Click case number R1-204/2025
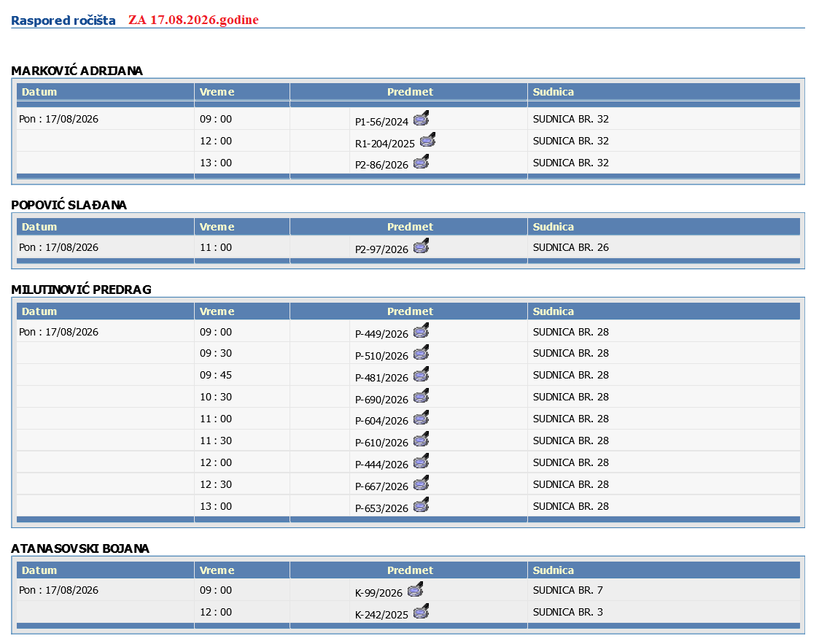 384,144
